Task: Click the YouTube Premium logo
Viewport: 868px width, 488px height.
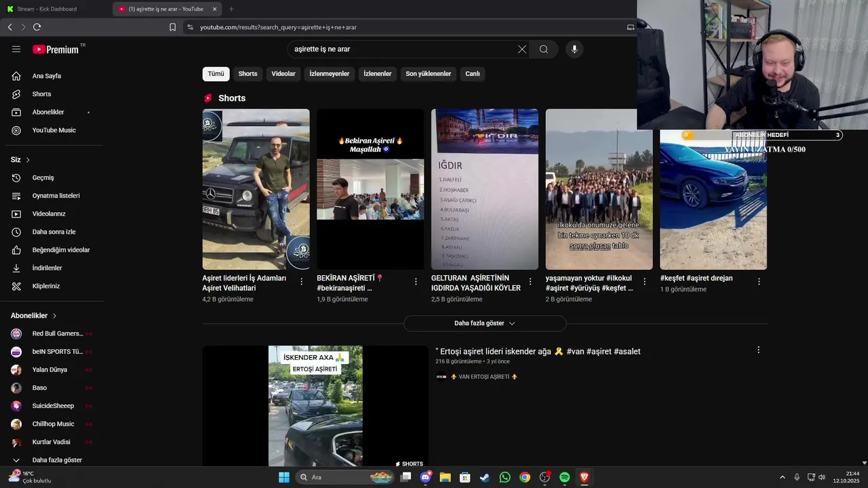Action: pyautogui.click(x=57, y=49)
